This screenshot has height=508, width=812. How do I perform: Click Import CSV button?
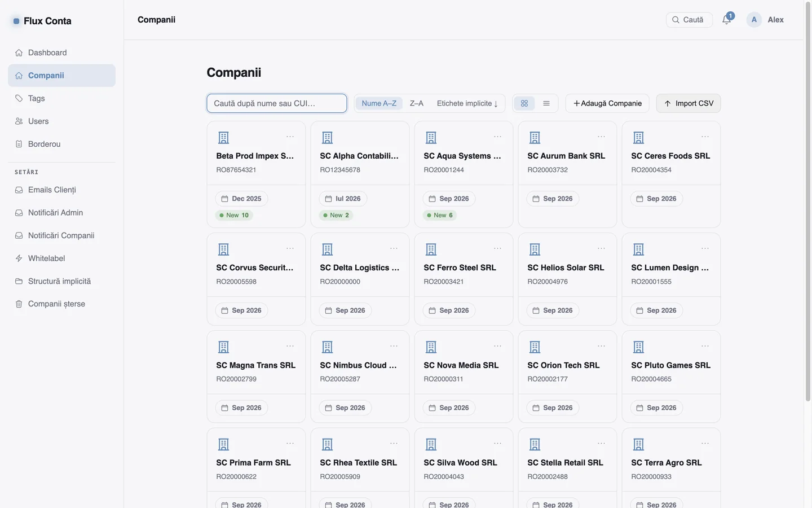(x=689, y=103)
